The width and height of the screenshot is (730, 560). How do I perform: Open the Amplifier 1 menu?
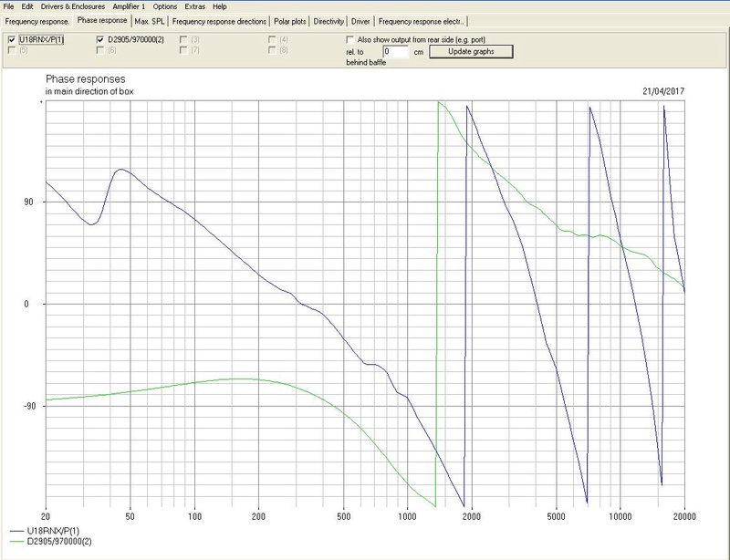pyautogui.click(x=129, y=6)
